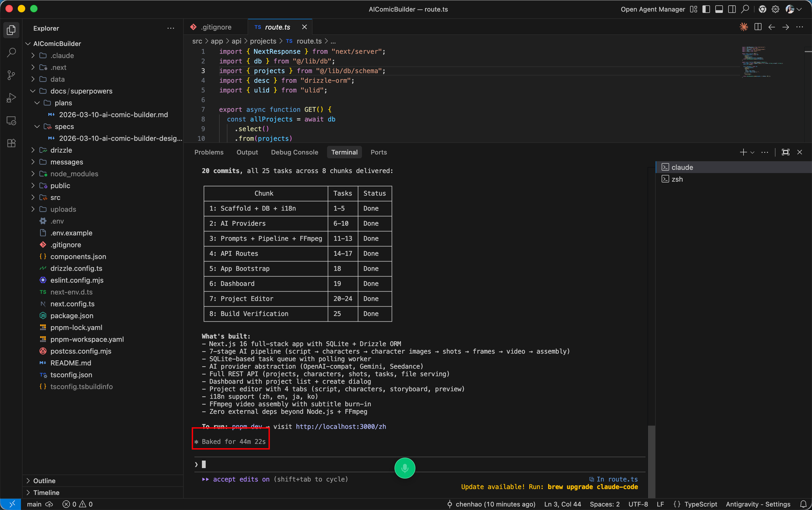Open the localhost:3000/zh link
Viewport: 812px width, 510px height.
coord(341,426)
